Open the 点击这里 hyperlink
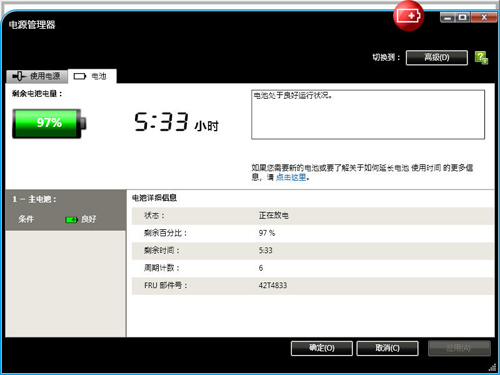500x375 pixels. pyautogui.click(x=291, y=177)
